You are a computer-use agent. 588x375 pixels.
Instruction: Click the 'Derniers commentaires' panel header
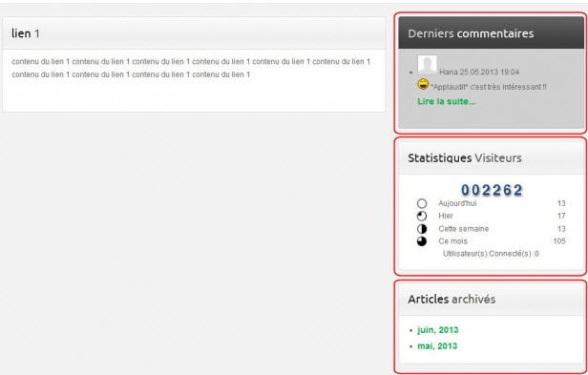point(492,33)
